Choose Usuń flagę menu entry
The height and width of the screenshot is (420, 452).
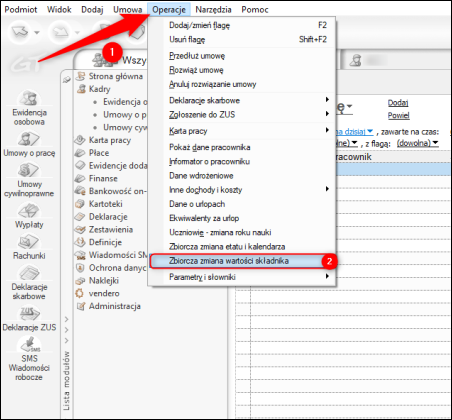pos(242,39)
